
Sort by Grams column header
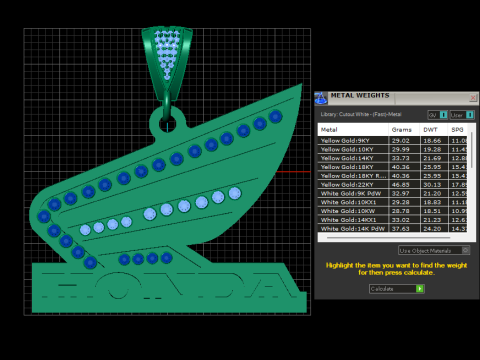click(404, 130)
